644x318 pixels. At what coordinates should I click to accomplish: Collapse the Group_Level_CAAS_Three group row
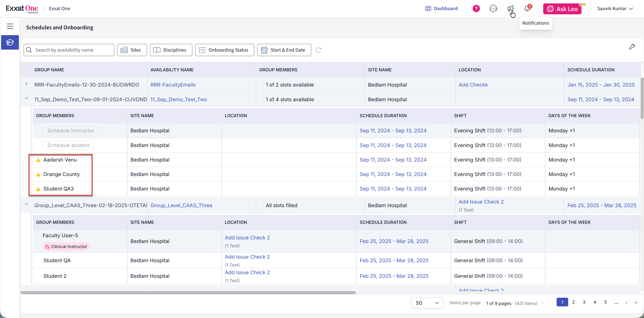coord(26,204)
